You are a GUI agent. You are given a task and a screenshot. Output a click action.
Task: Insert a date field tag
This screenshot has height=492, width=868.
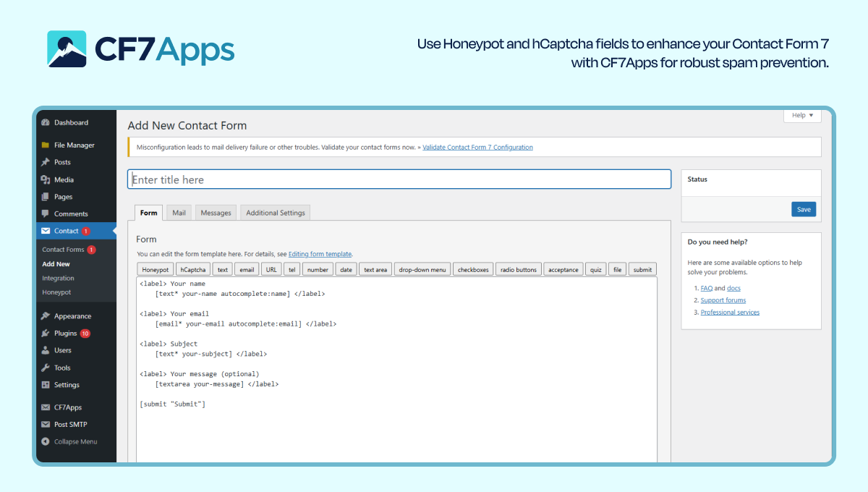[346, 270]
